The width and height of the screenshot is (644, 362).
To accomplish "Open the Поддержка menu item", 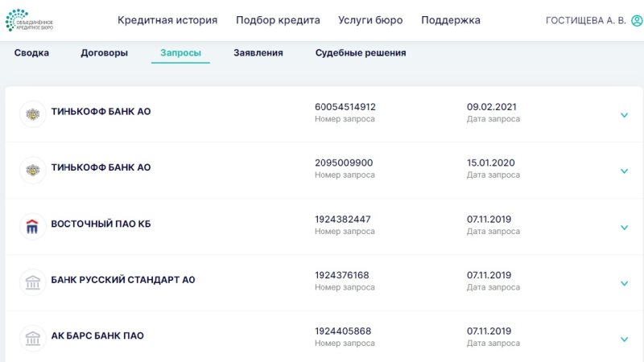I will [x=451, y=21].
